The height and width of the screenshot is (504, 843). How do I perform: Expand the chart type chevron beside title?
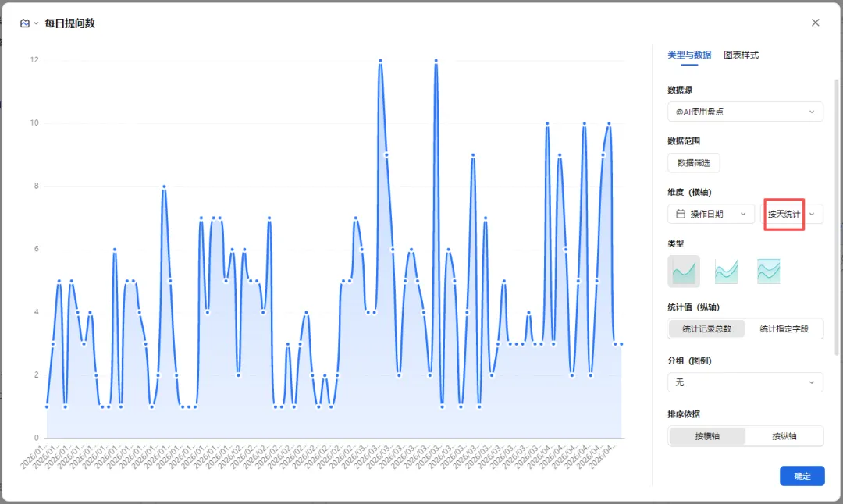(x=36, y=23)
